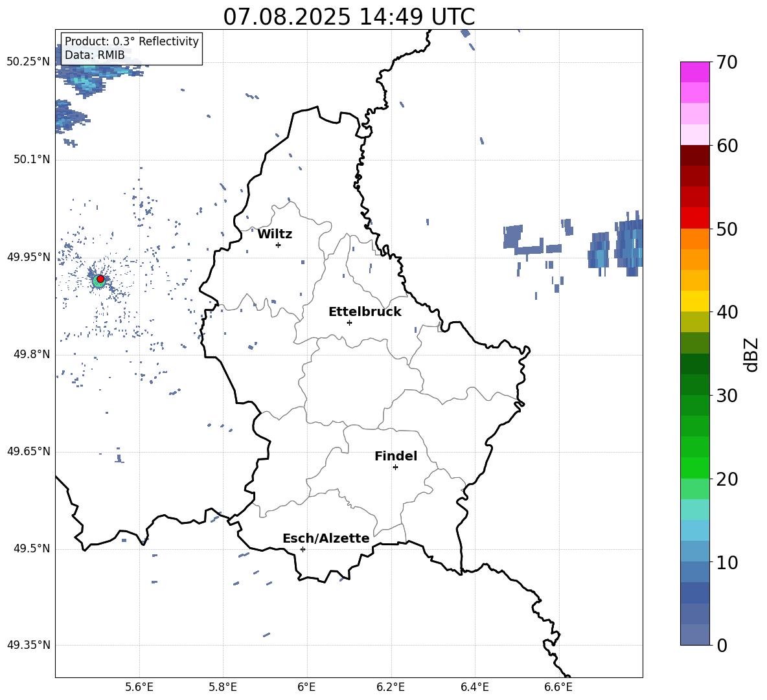The height and width of the screenshot is (700, 767).
Task: Click the 0 tick on the colorbar
Action: click(722, 645)
